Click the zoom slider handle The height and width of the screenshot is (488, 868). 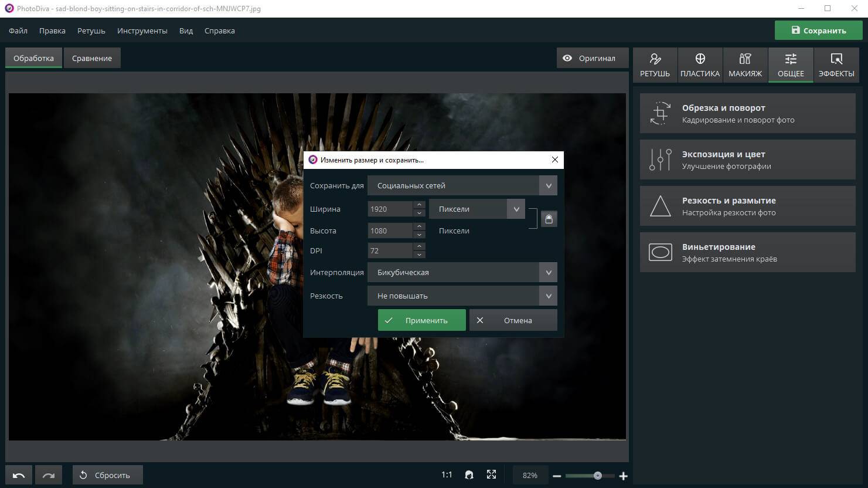[597, 476]
